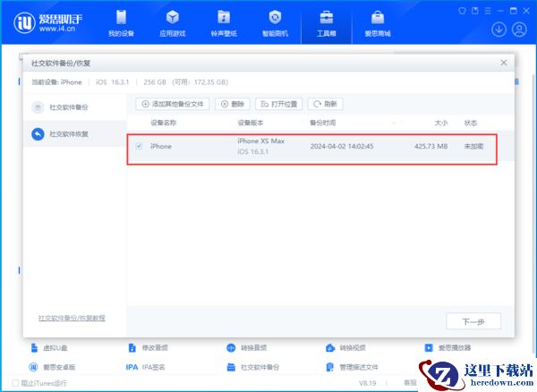Open the 管理描述文件 tool icon
This screenshot has height=392, width=537.
point(329,367)
